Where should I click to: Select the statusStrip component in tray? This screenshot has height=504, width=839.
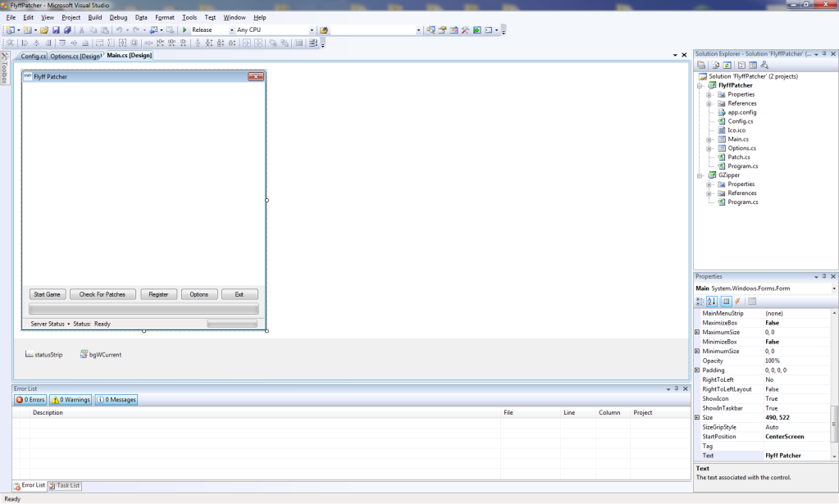43,355
